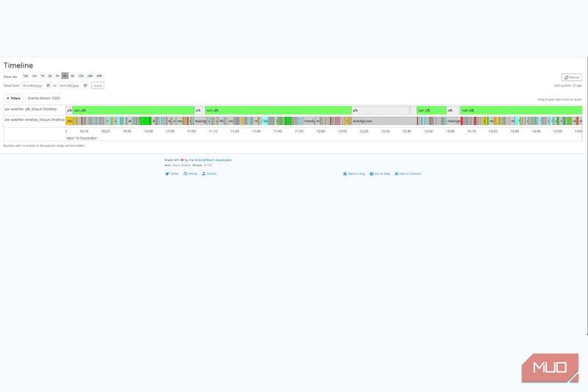Open the Twitter link in footer
The width and height of the screenshot is (588, 392).
pyautogui.click(x=172, y=174)
